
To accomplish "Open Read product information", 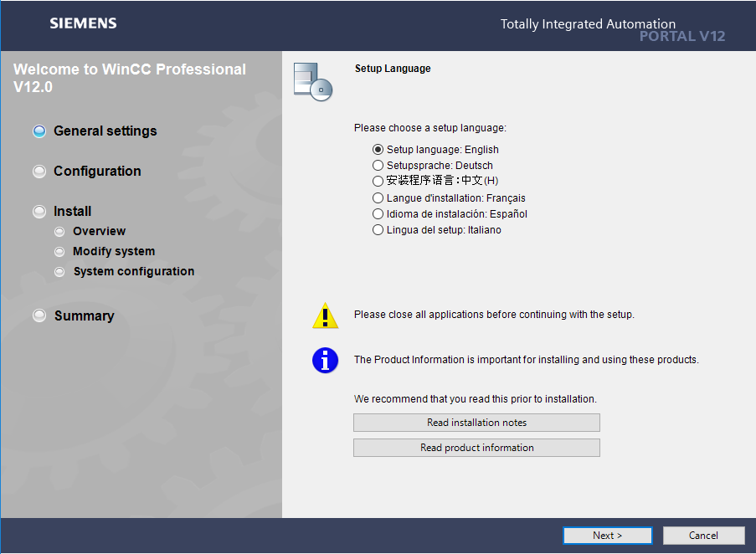I will tap(476, 448).
